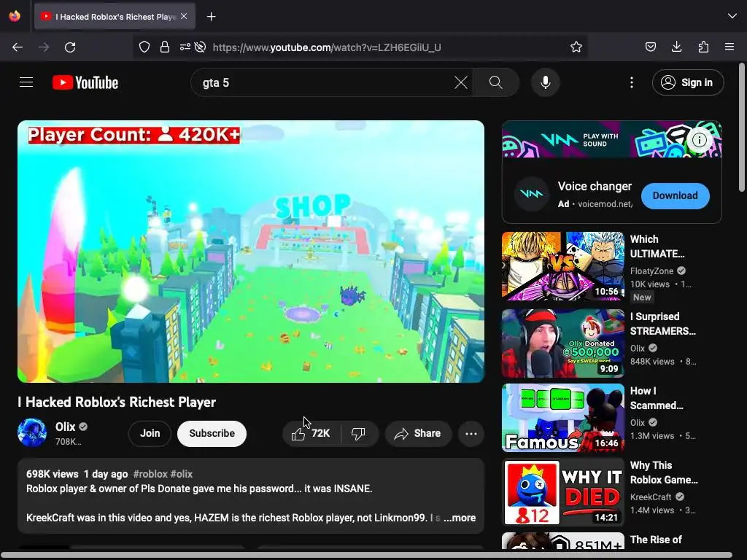Open more actions ellipsis below video
The height and width of the screenshot is (560, 747).
point(471,433)
